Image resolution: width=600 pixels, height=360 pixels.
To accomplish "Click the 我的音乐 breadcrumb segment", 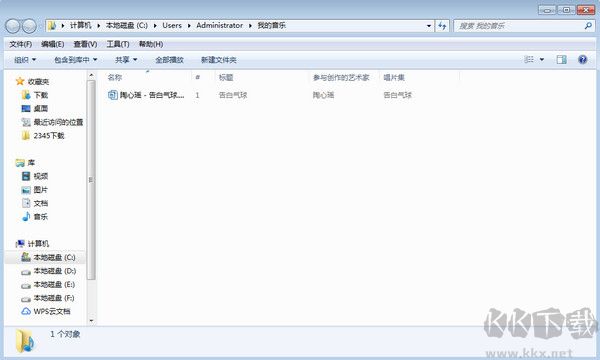I will [x=271, y=25].
